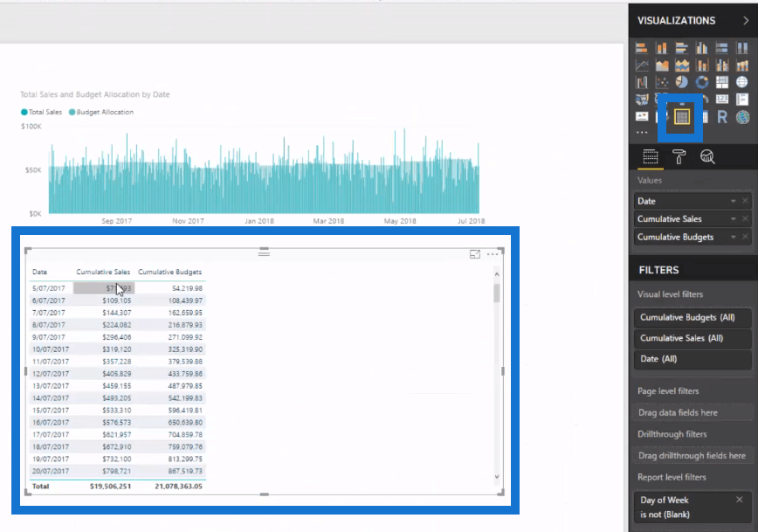The width and height of the screenshot is (758, 532).
Task: Select the Line and stacked column chart
Action: [702, 65]
